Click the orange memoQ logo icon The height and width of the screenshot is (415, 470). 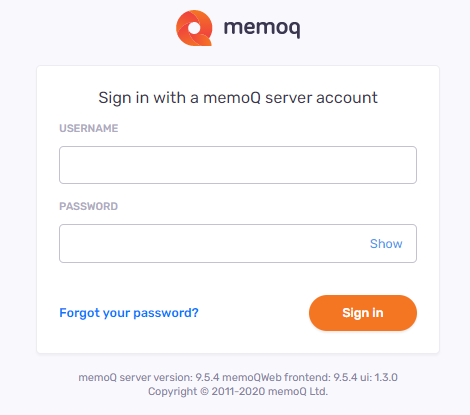(x=194, y=28)
